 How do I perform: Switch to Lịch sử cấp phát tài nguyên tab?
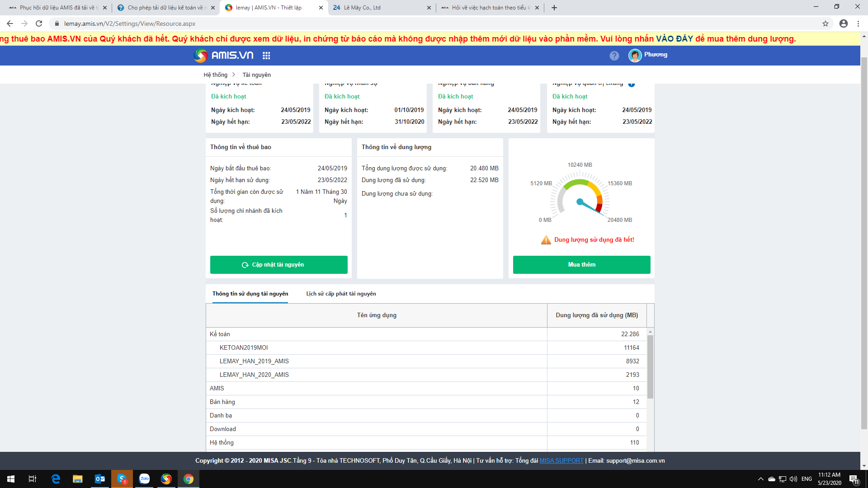pos(341,294)
